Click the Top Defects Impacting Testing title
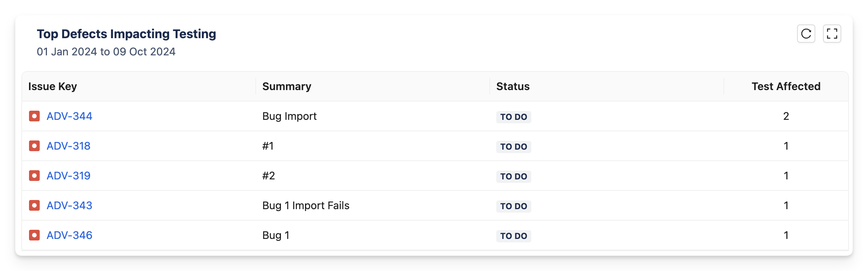868x271 pixels. (126, 34)
